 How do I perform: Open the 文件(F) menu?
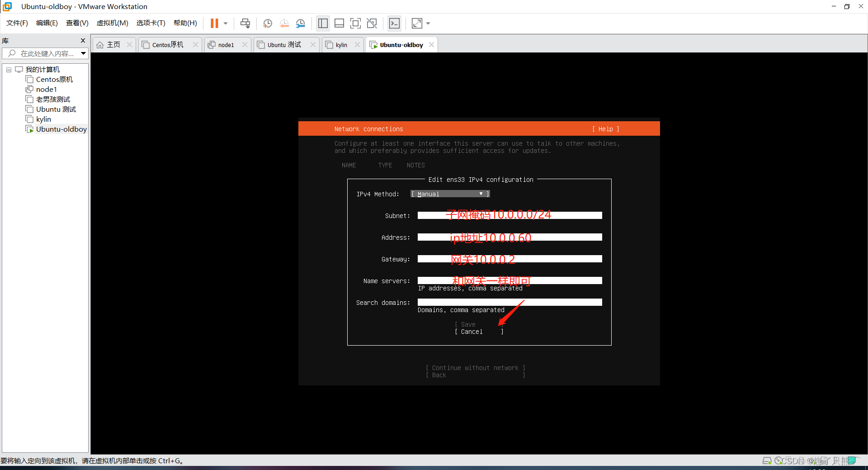point(17,23)
